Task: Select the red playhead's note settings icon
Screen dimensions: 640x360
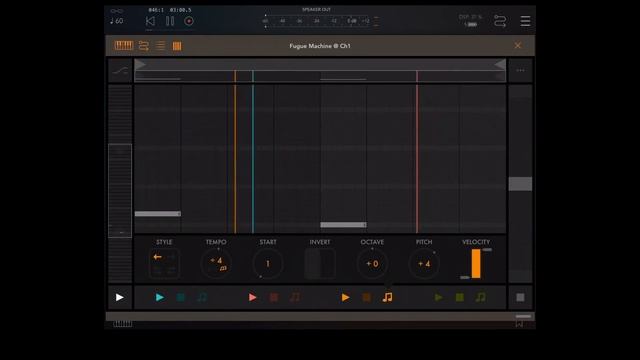Action: click(x=295, y=297)
